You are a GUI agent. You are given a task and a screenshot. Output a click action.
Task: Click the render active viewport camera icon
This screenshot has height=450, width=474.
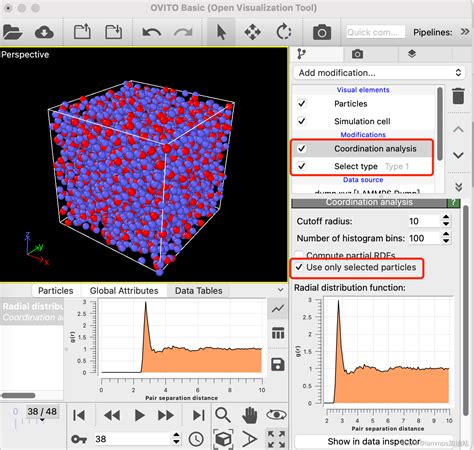click(322, 32)
